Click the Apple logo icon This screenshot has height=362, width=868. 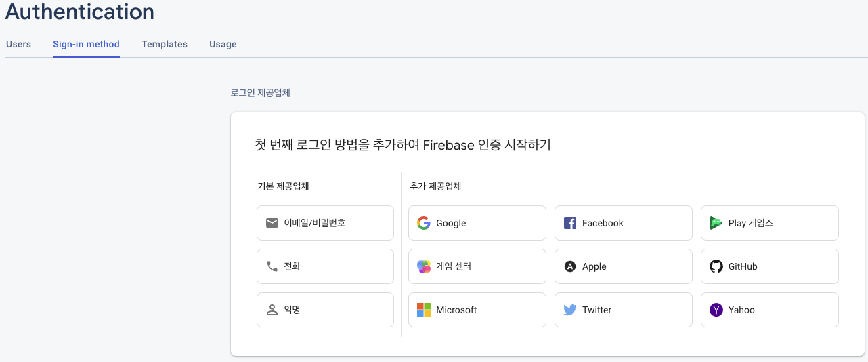tap(570, 266)
